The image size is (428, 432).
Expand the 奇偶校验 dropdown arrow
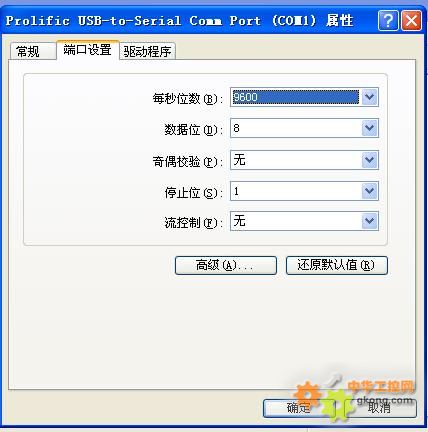pyautogui.click(x=369, y=160)
